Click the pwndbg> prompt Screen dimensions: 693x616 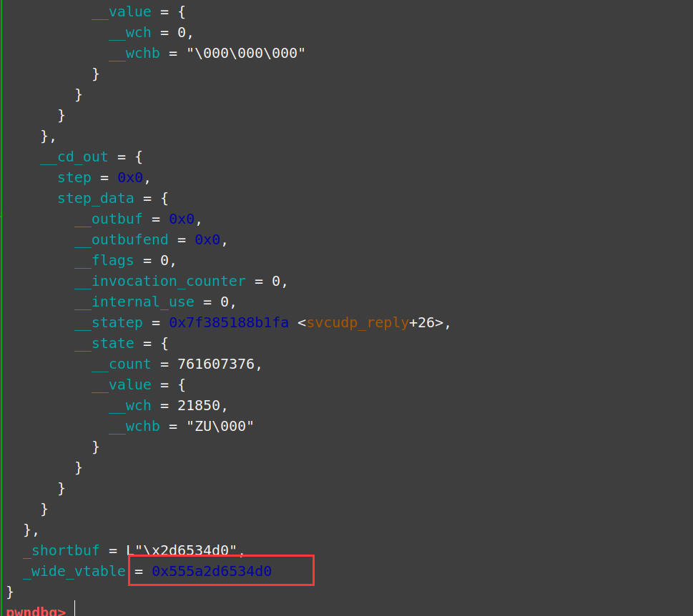(x=36, y=612)
